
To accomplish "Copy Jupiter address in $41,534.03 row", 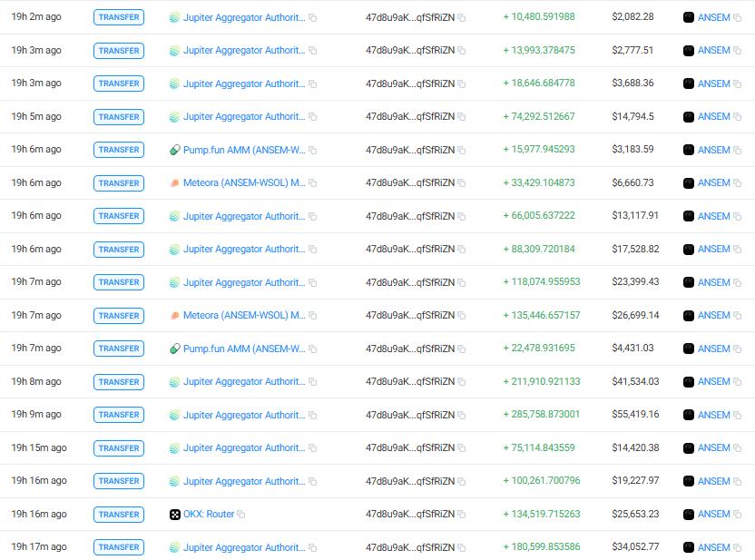I will pyautogui.click(x=313, y=382).
